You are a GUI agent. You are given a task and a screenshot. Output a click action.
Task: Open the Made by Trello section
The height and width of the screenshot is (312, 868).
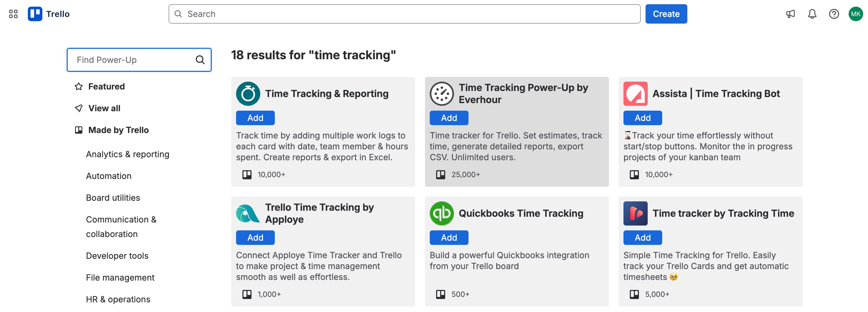[118, 130]
